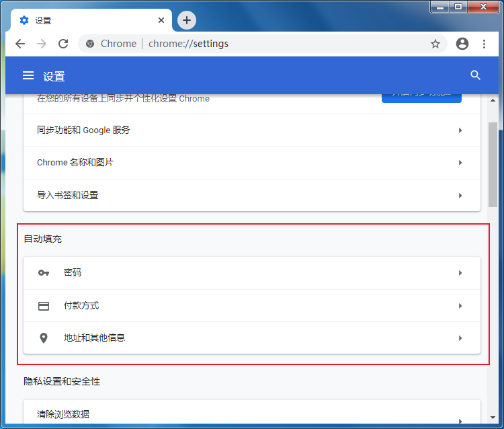Open 地址和其他信息 settings
The image size is (504, 429).
tap(252, 338)
